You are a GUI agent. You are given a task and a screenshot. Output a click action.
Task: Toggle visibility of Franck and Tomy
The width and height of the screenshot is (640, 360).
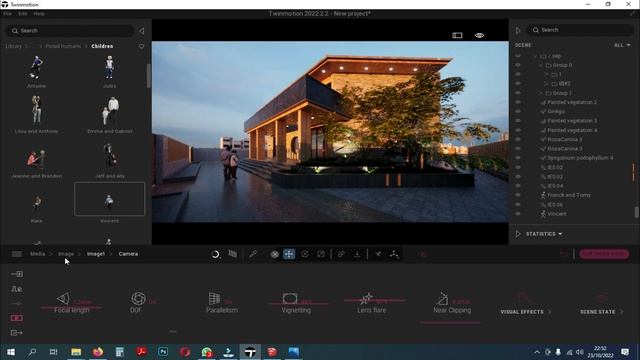(518, 195)
